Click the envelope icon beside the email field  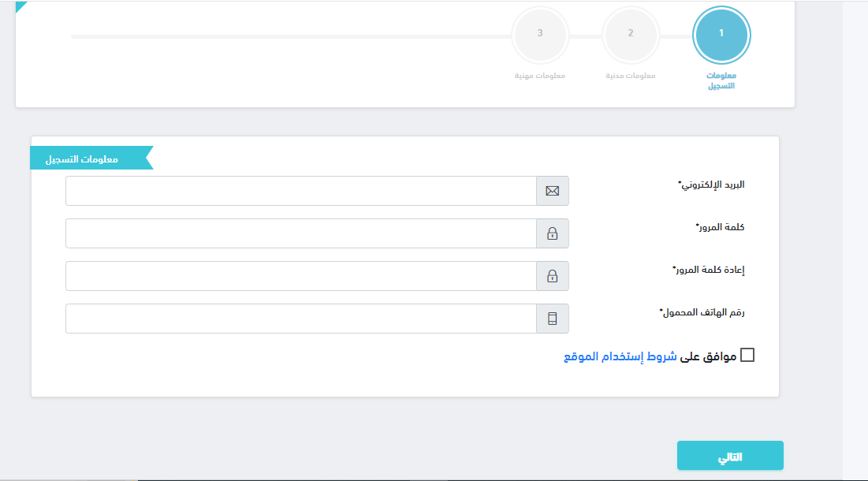(552, 191)
